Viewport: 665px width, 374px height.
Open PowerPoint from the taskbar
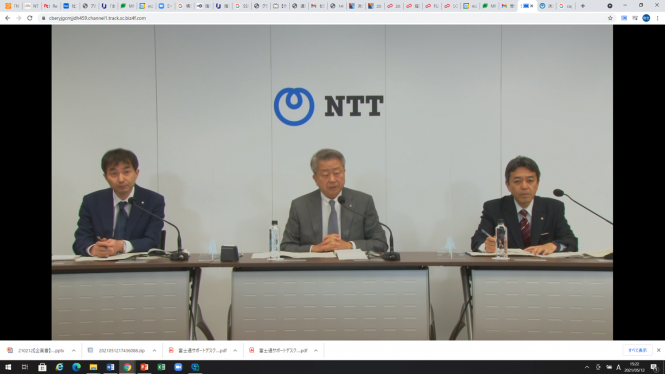coord(144,367)
